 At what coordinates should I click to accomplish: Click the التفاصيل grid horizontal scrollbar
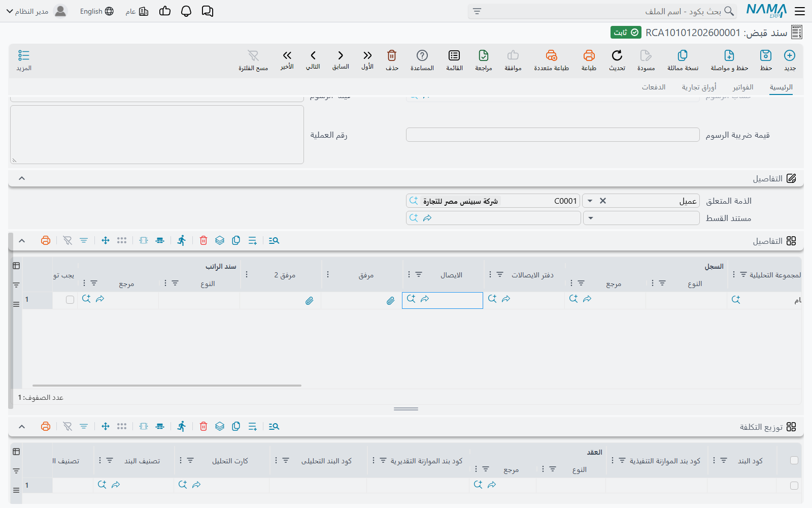click(x=167, y=386)
